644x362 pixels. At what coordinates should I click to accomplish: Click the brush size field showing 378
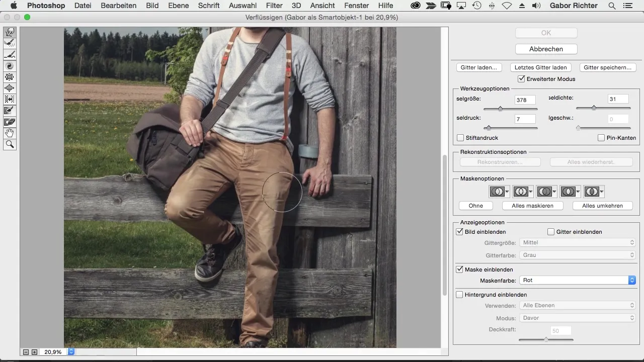tap(525, 100)
